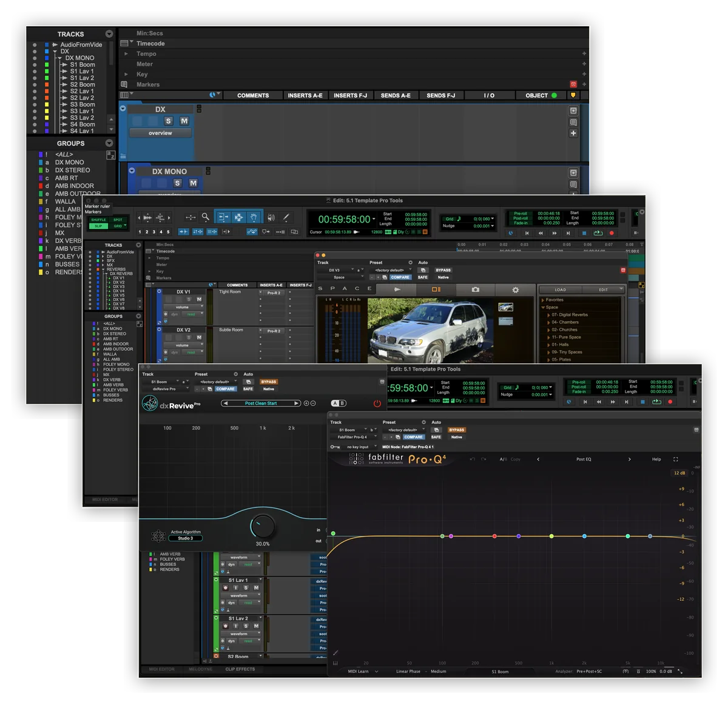Solo the DX MONO track
Screen dimensions: 728x704
177,183
